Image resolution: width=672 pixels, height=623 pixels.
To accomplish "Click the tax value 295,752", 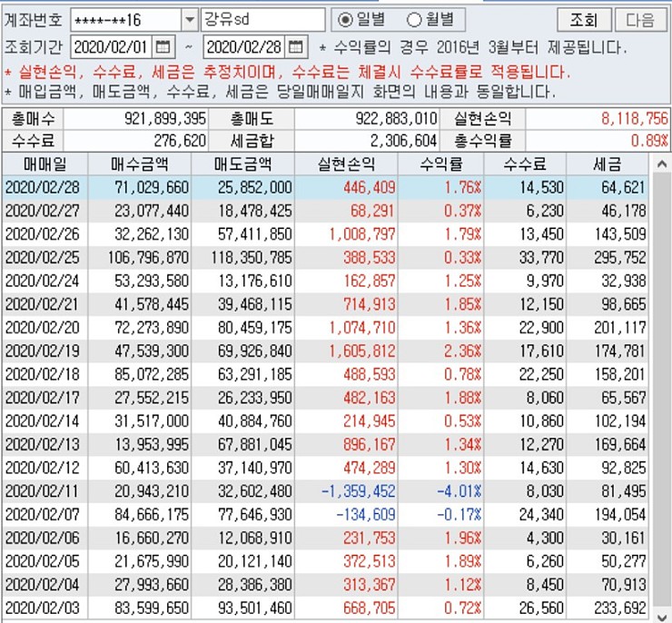I will click(x=619, y=258).
